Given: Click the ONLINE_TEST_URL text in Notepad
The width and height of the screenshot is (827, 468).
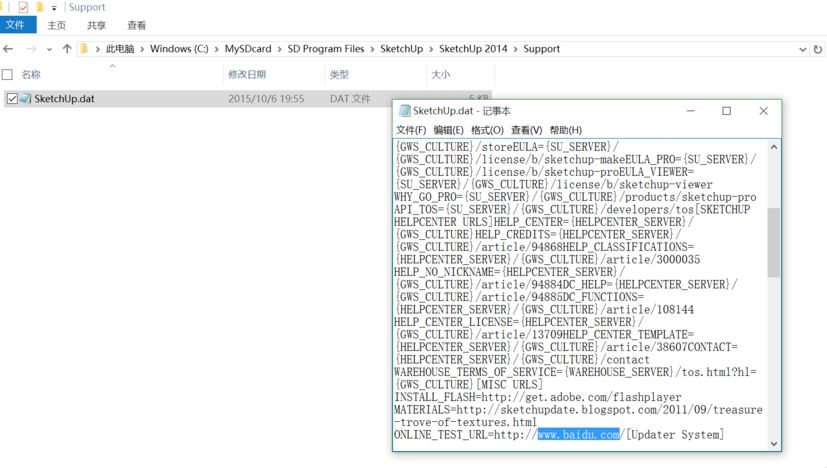Looking at the screenshot, I should [x=440, y=435].
